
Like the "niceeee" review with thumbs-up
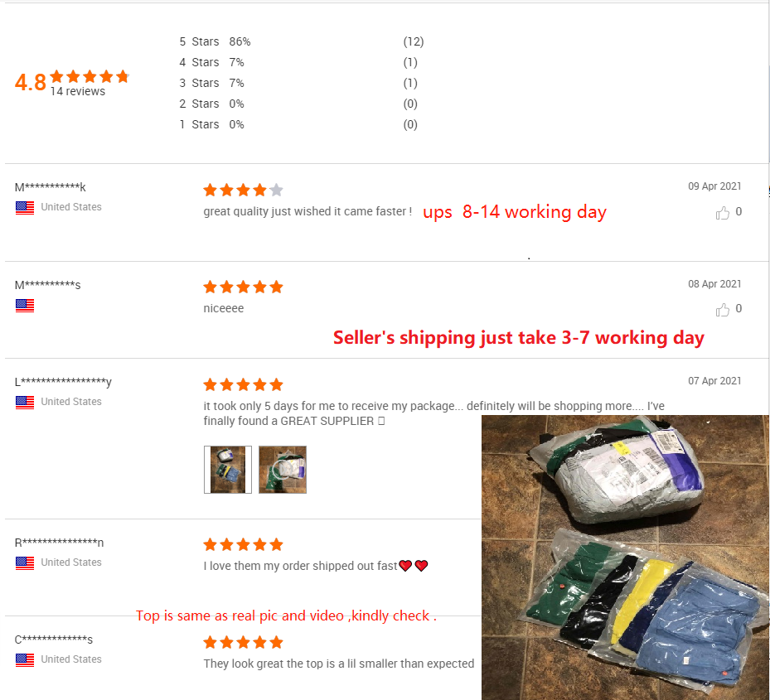click(x=723, y=310)
